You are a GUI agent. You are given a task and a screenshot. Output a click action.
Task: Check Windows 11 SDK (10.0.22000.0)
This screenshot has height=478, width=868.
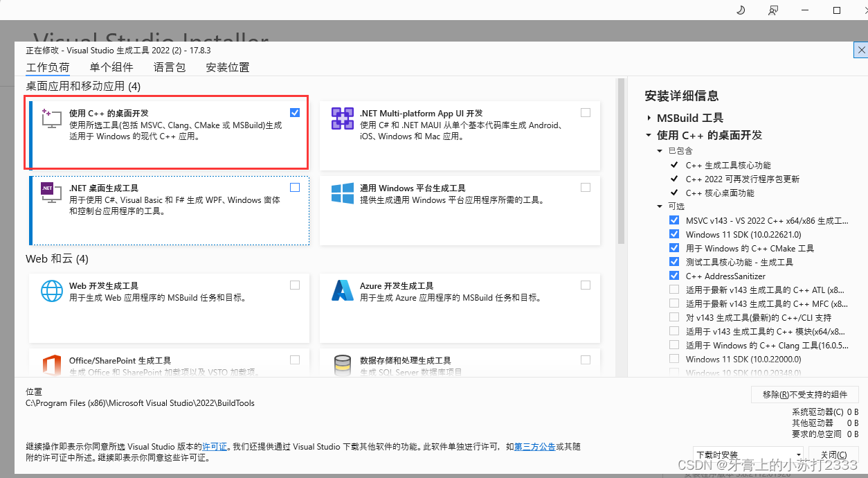(674, 359)
